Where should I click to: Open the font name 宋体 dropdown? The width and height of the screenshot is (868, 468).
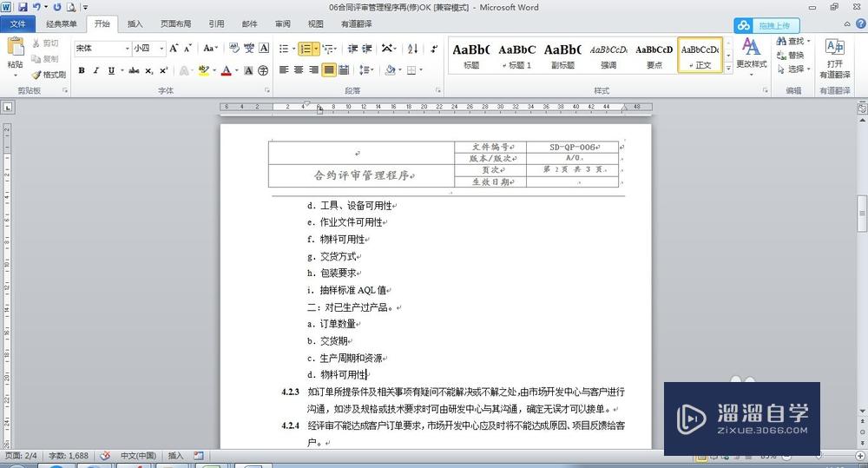point(128,48)
